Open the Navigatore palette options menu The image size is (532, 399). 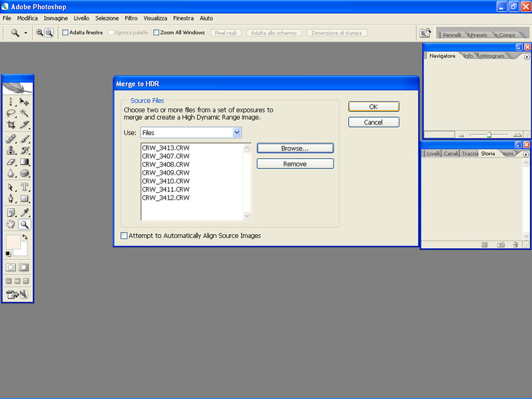(526, 57)
